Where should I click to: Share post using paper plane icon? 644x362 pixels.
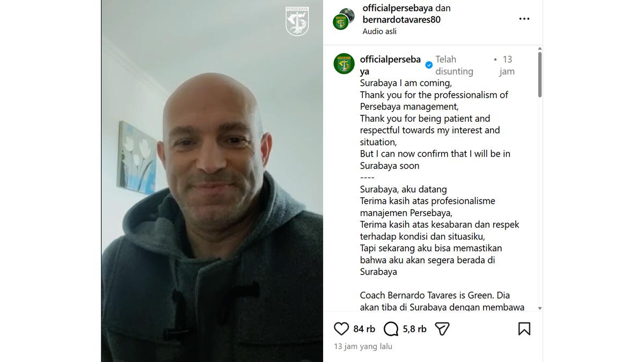(442, 329)
